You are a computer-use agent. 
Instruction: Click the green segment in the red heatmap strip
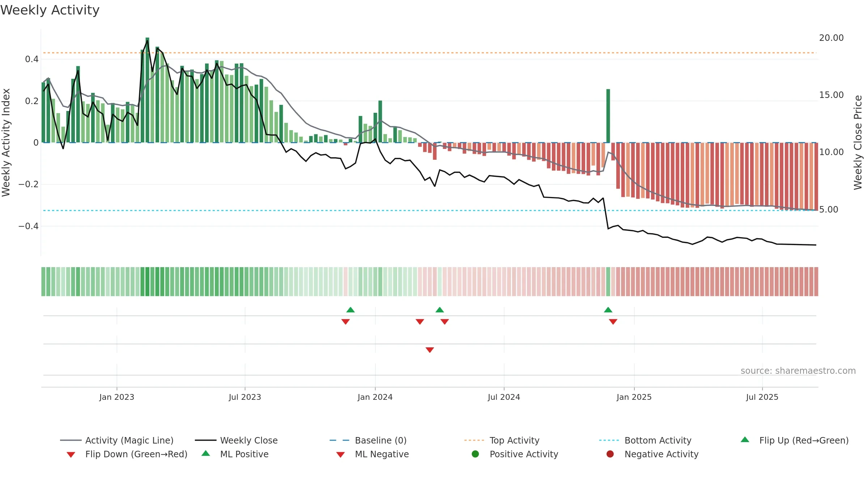608,282
